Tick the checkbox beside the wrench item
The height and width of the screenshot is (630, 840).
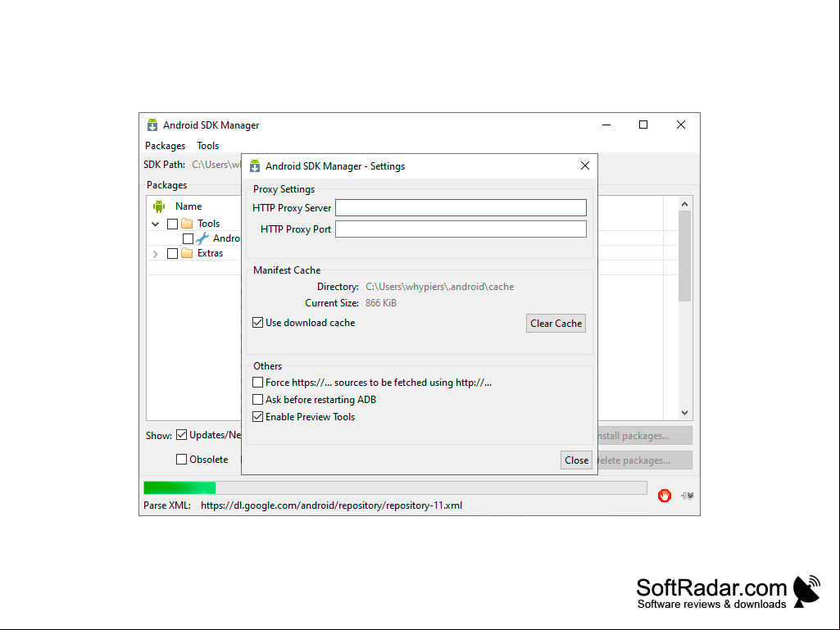click(x=188, y=238)
